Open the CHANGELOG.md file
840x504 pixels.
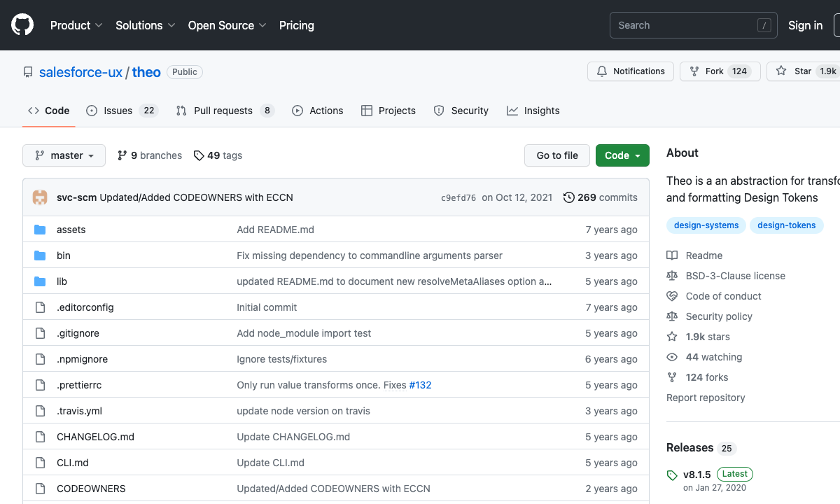coord(95,437)
